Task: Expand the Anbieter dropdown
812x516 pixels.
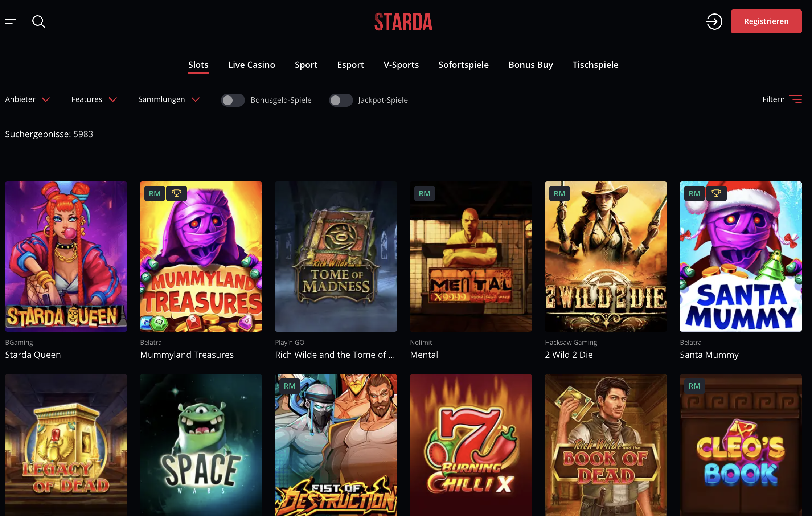Action: point(28,99)
